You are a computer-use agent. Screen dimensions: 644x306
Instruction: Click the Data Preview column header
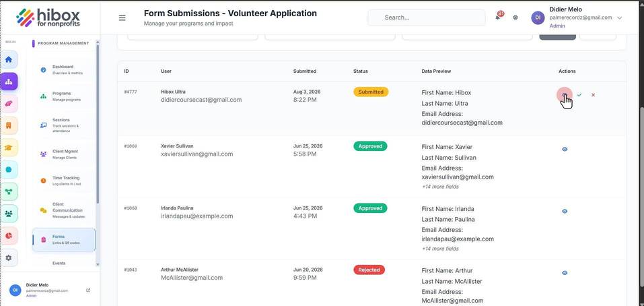436,71
